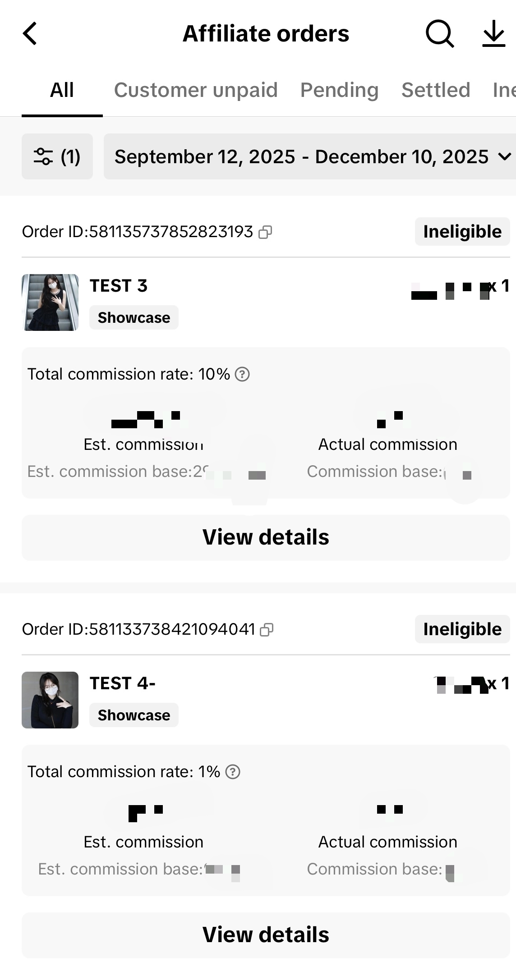The height and width of the screenshot is (980, 516).
Task: Switch to the Pending tab
Action: tap(339, 90)
